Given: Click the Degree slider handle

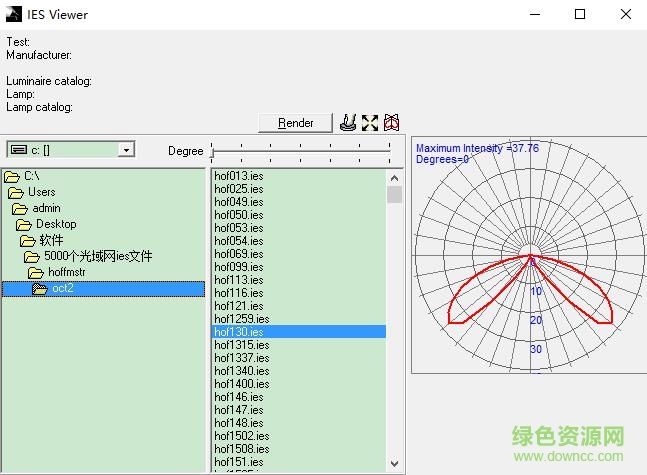Looking at the screenshot, I should [x=213, y=150].
